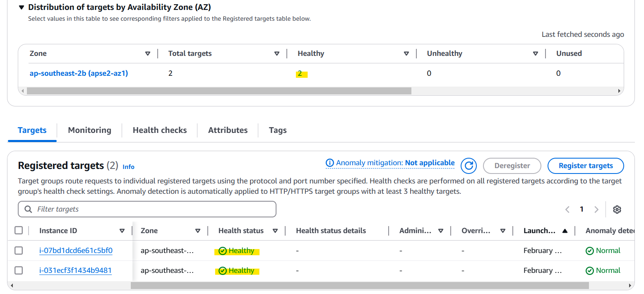Go to previous page of targets
The height and width of the screenshot is (294, 644).
[567, 210]
